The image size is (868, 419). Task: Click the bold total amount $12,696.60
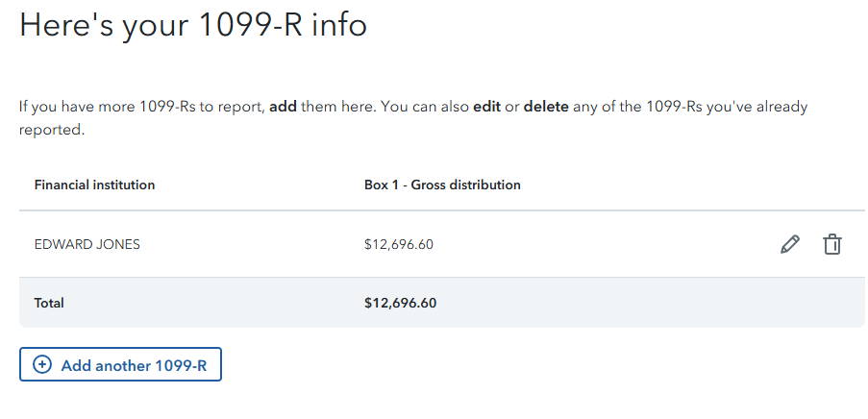[401, 303]
